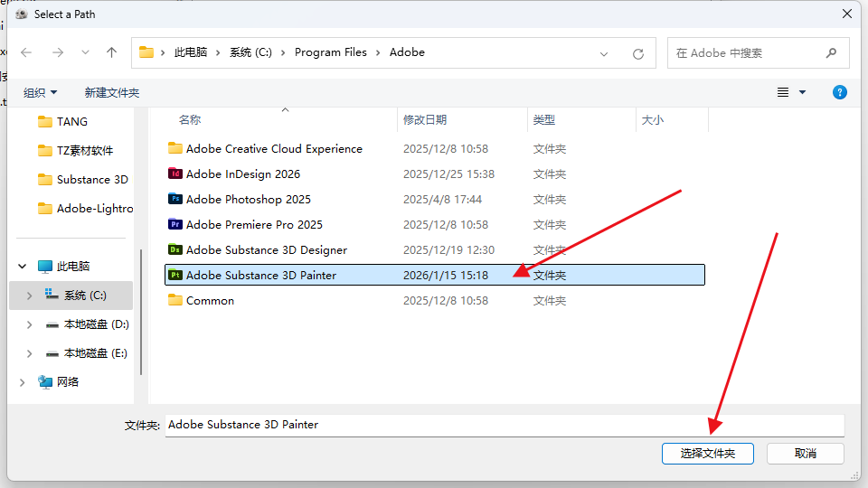Viewport: 868px width, 488px height.
Task: Open the address bar history dropdown
Action: [x=604, y=53]
